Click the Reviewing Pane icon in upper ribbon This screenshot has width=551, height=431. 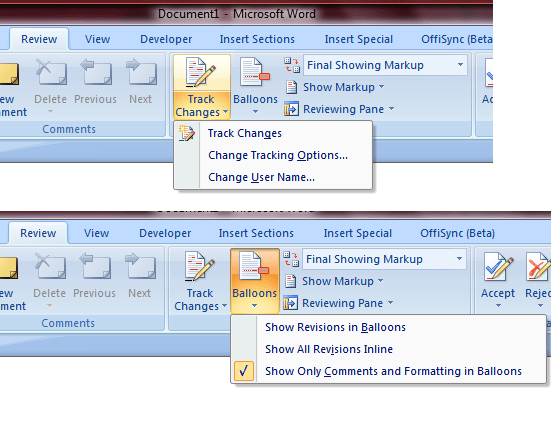[x=291, y=109]
